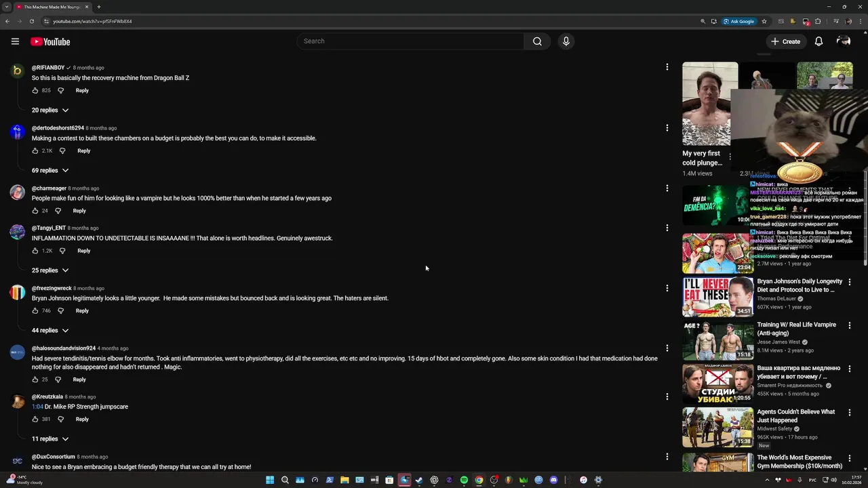
Task: Dislike the @Tangyi_ENT comment
Action: pos(62,251)
